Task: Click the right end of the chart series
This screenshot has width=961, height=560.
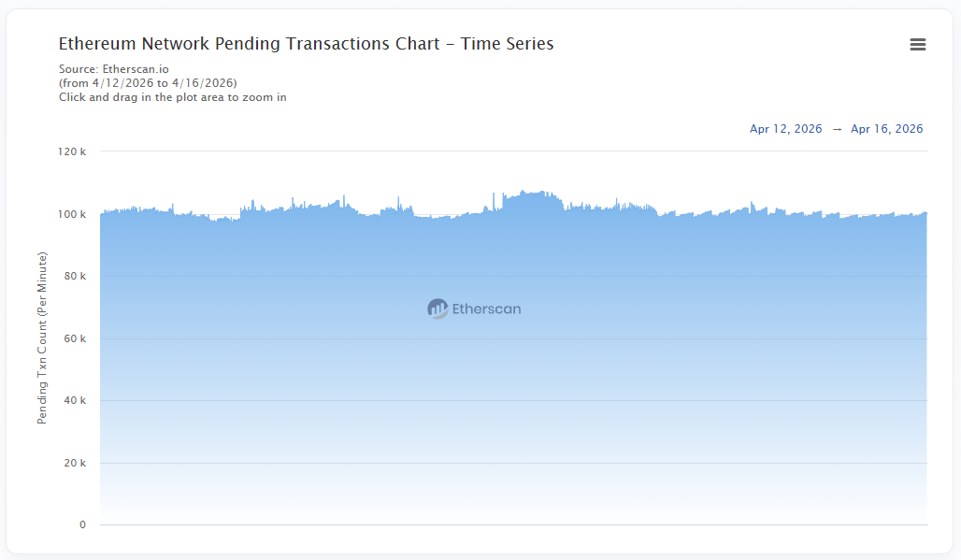Action: point(925,214)
